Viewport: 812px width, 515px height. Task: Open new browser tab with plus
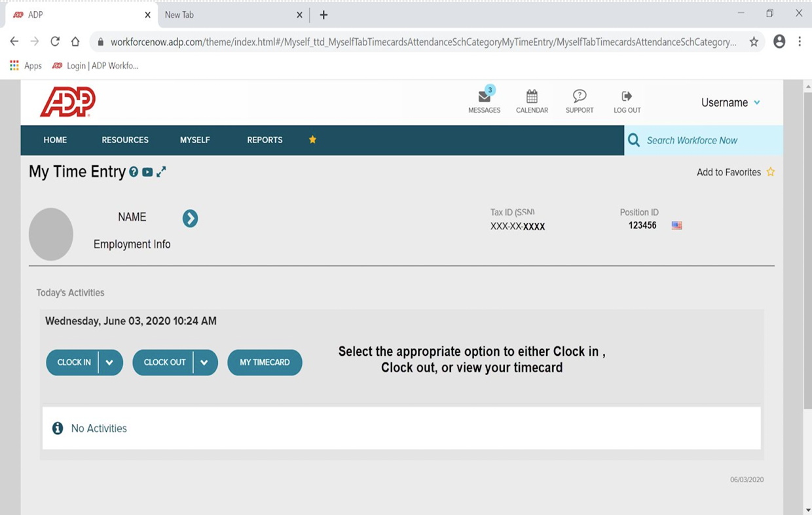click(x=323, y=14)
